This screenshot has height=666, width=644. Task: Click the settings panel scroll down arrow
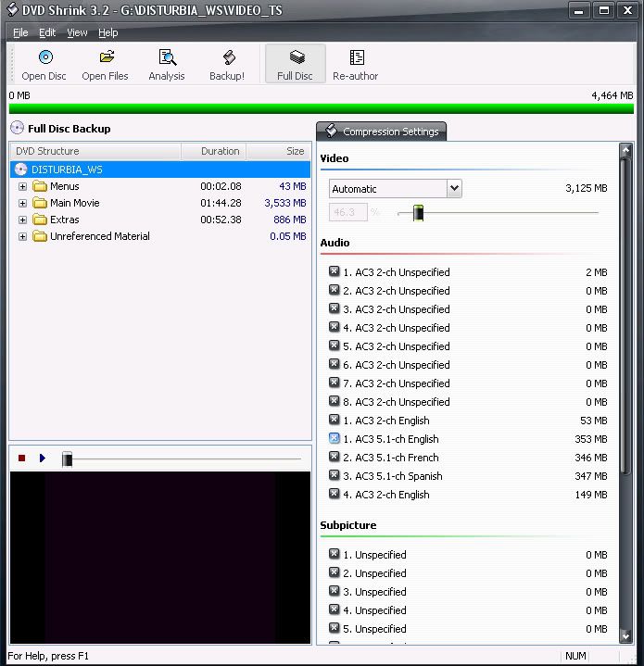click(x=625, y=635)
